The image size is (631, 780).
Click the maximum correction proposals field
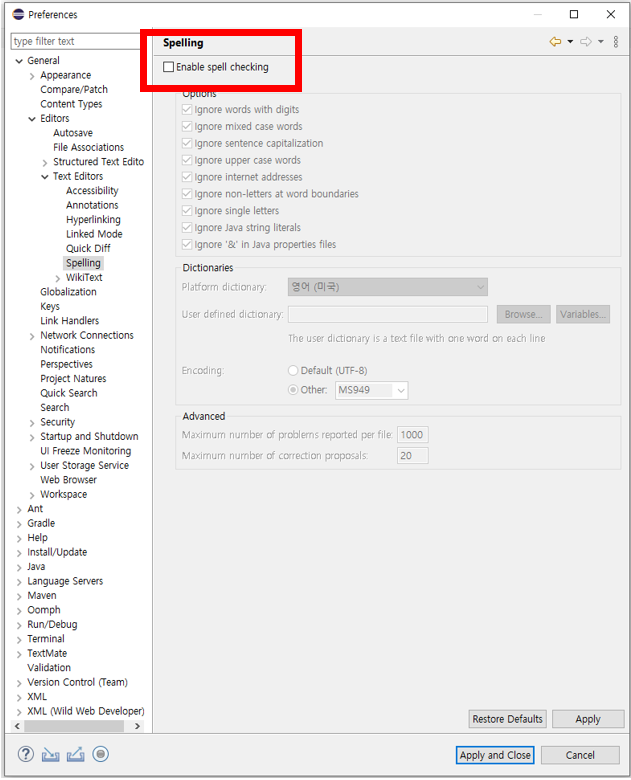413,456
